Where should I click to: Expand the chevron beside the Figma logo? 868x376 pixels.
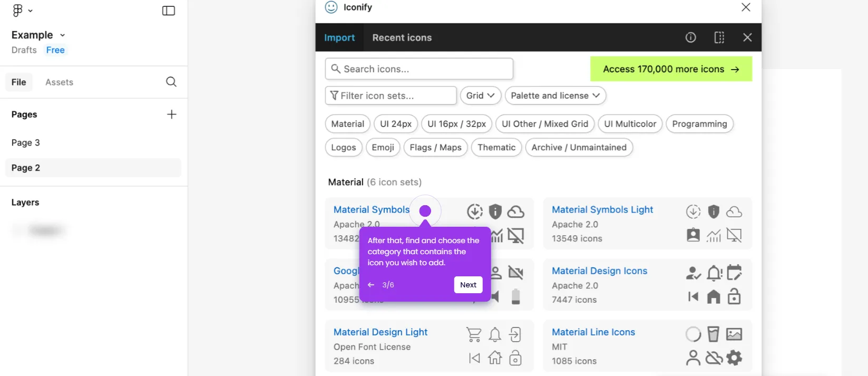[31, 11]
